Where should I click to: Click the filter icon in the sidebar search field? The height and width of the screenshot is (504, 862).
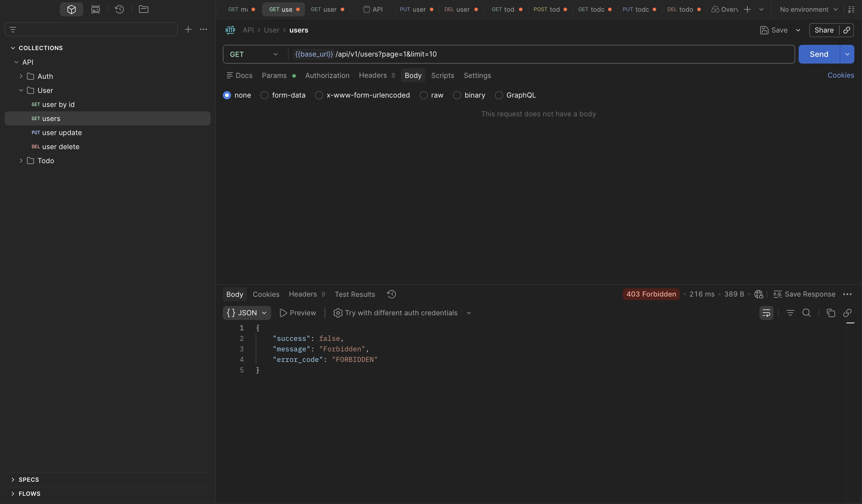tap(13, 29)
